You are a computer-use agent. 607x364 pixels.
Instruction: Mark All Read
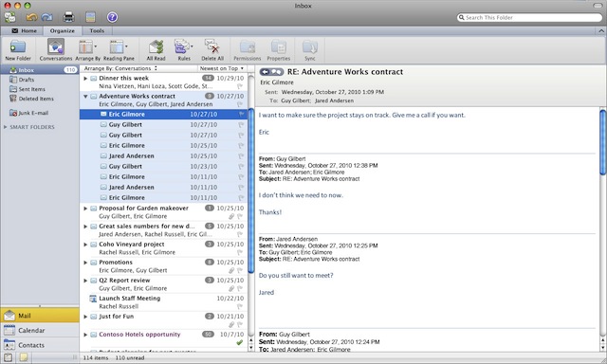[156, 50]
